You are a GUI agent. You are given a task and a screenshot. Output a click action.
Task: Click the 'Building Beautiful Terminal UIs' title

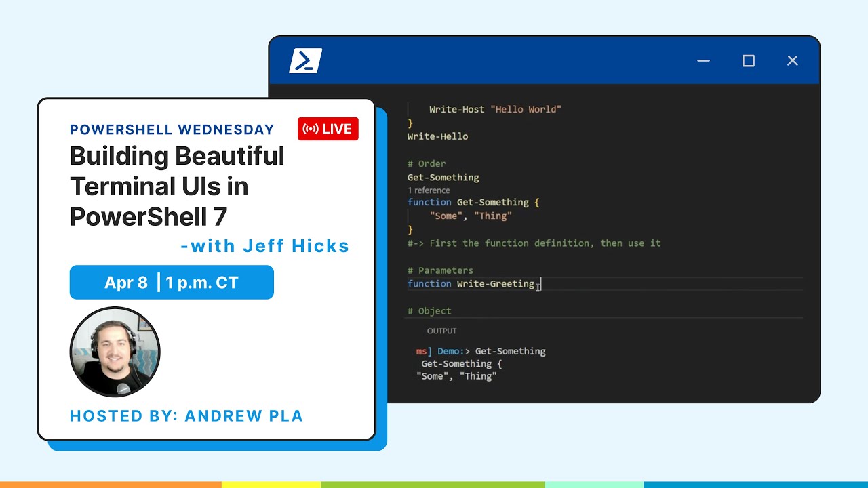(x=178, y=186)
